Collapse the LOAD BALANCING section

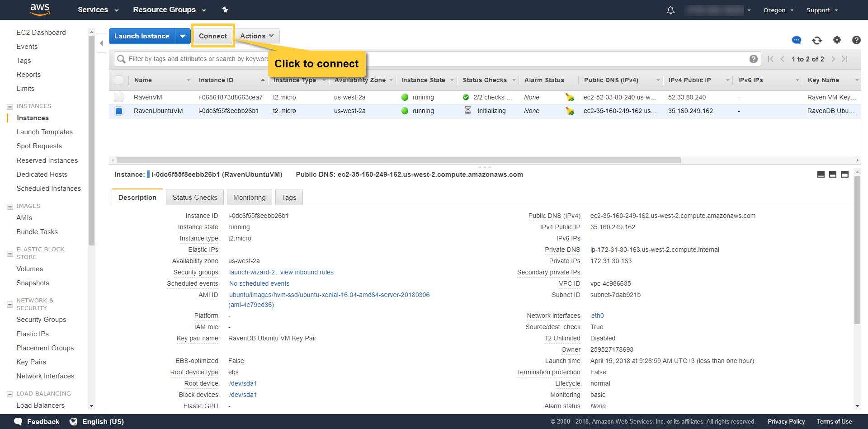pos(10,394)
